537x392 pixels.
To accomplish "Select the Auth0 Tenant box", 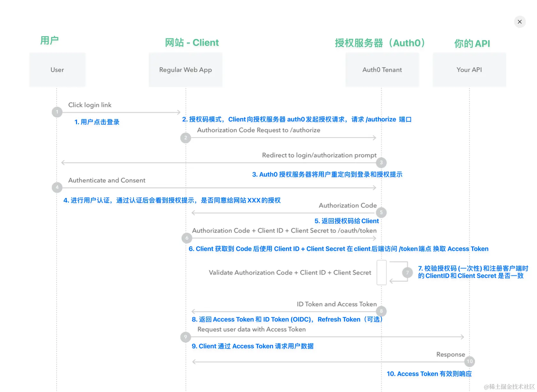I will [382, 70].
